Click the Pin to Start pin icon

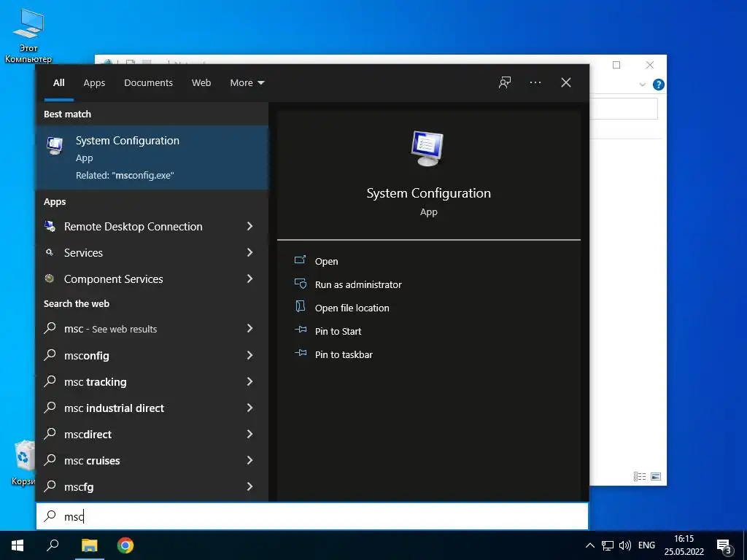coord(301,330)
